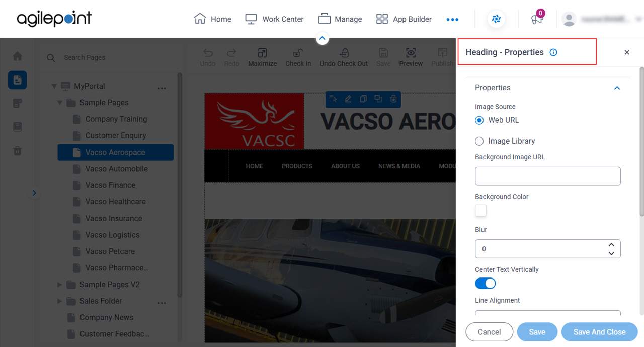Click the user profile avatar
Image resolution: width=644 pixels, height=347 pixels.
(569, 19)
